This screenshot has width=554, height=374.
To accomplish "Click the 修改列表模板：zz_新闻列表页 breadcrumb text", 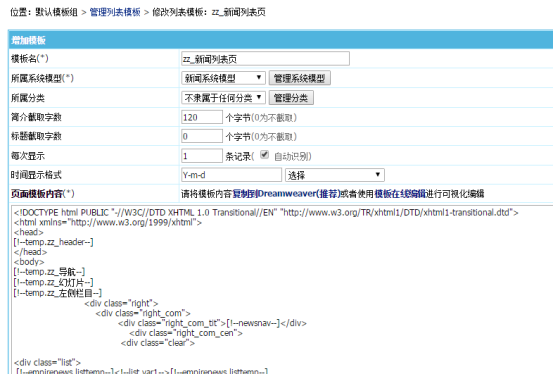I will tap(209, 12).
